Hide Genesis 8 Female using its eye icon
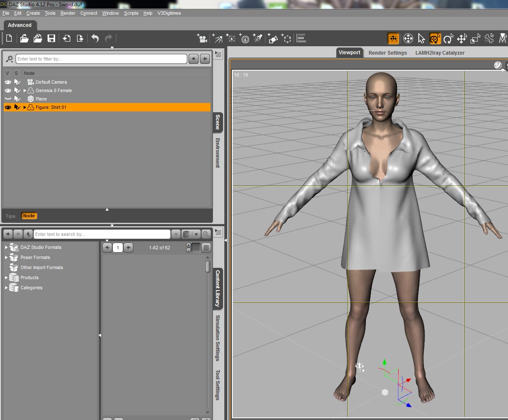This screenshot has width=508, height=420. point(8,90)
